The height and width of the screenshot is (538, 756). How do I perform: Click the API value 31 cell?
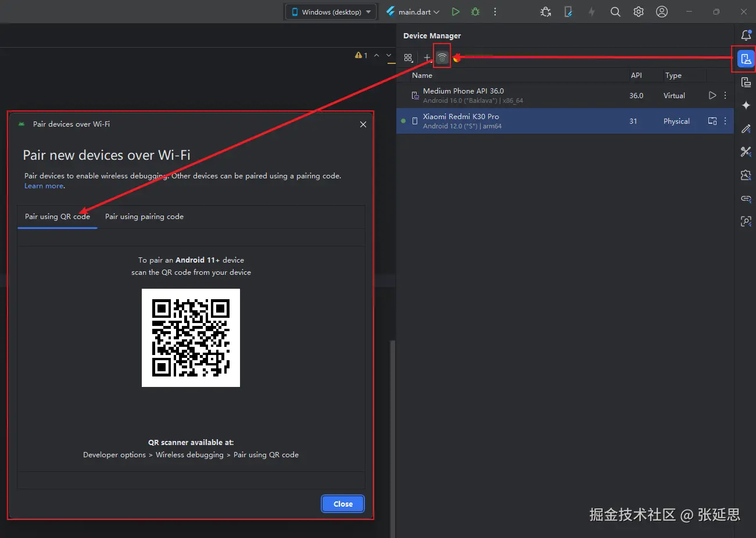pyautogui.click(x=633, y=121)
